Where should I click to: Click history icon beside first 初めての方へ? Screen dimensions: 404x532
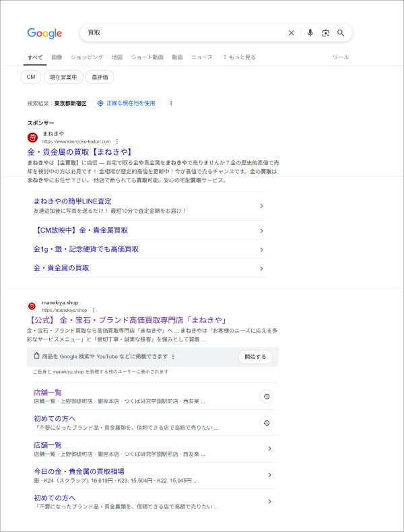click(x=267, y=423)
